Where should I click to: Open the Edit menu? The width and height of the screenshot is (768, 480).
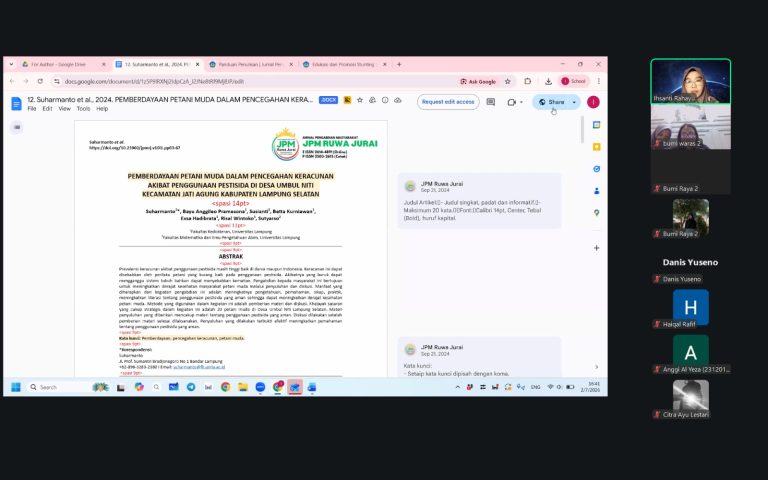point(47,109)
